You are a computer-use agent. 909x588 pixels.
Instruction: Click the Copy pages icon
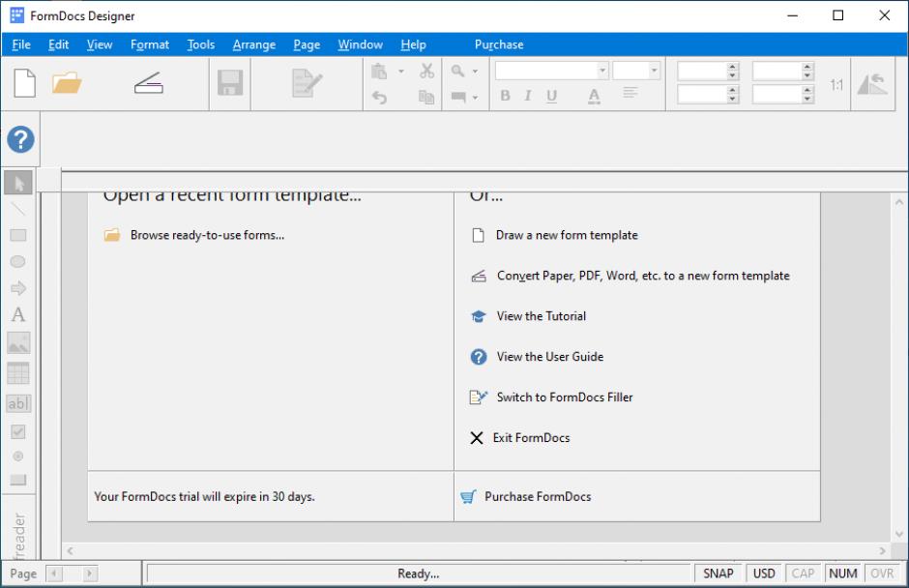(x=426, y=97)
